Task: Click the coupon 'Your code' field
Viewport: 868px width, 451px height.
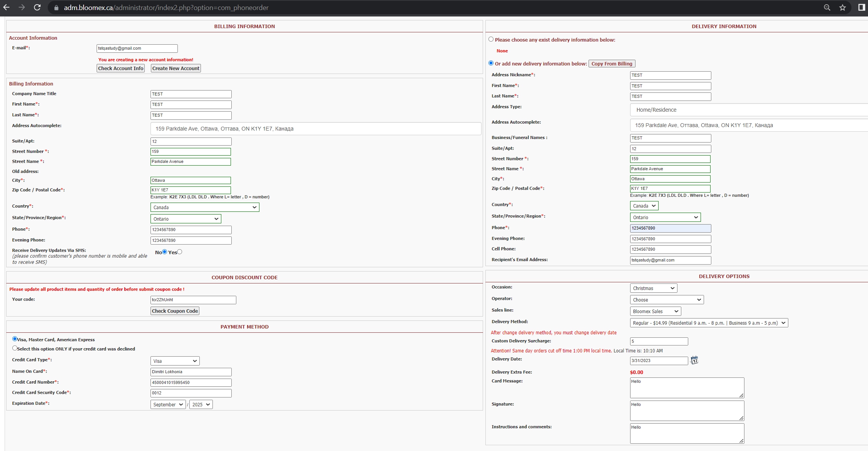Action: tap(193, 300)
